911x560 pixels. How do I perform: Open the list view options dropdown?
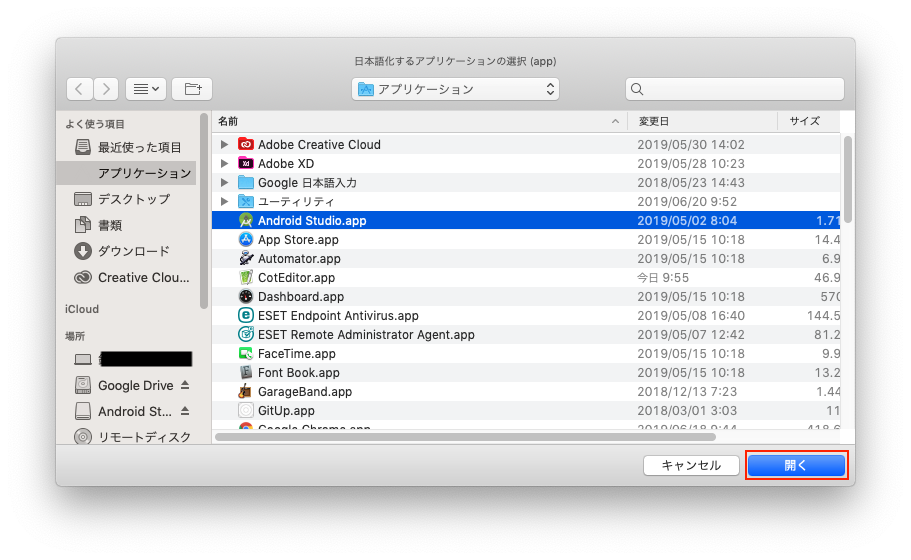coord(146,89)
